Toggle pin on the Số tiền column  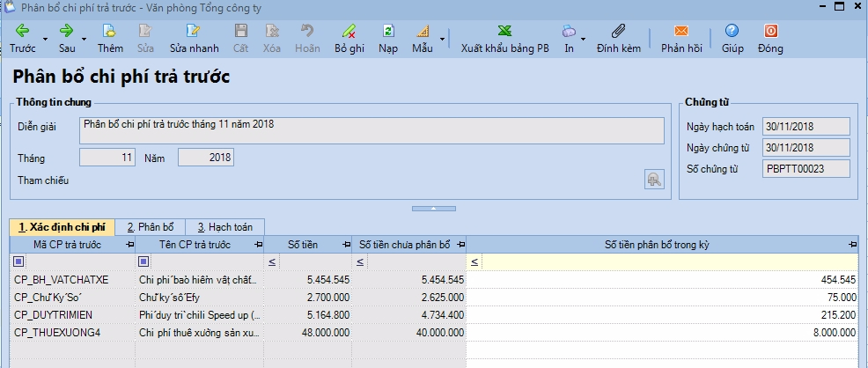tap(348, 245)
